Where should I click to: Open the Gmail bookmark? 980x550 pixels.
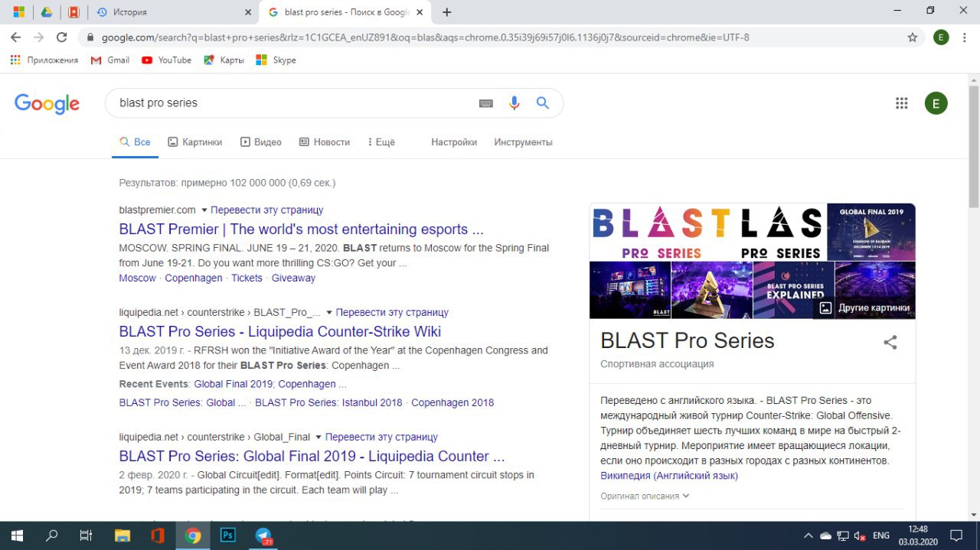(x=109, y=60)
